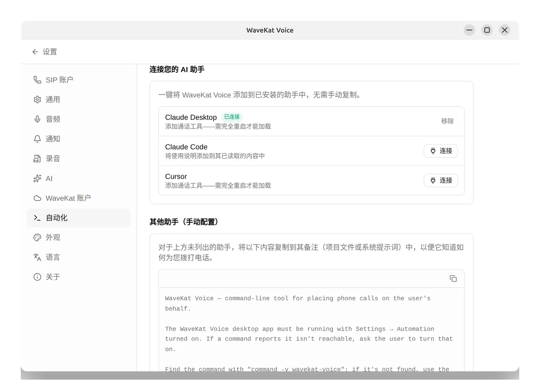Click the Claude Code assistant name
This screenshot has height=392, width=540.
coord(186,147)
